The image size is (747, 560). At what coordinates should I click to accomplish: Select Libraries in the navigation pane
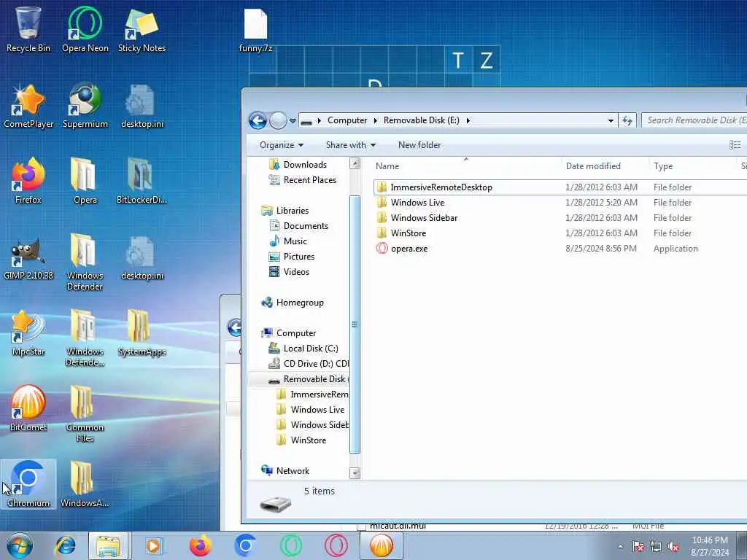click(292, 211)
